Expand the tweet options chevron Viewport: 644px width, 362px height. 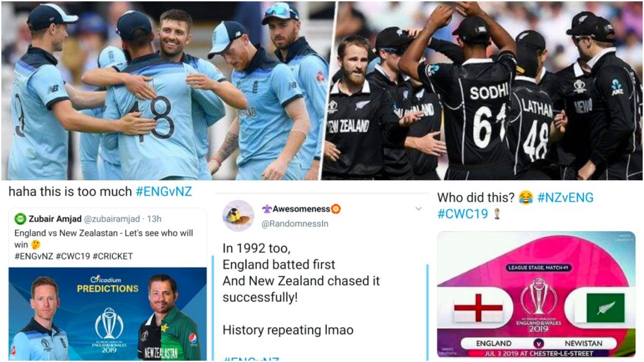418,209
